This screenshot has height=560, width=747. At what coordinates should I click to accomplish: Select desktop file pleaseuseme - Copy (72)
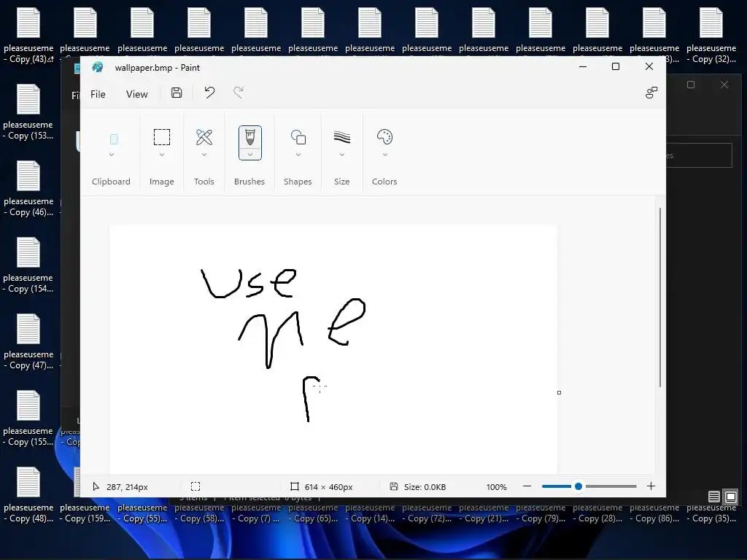click(x=426, y=513)
